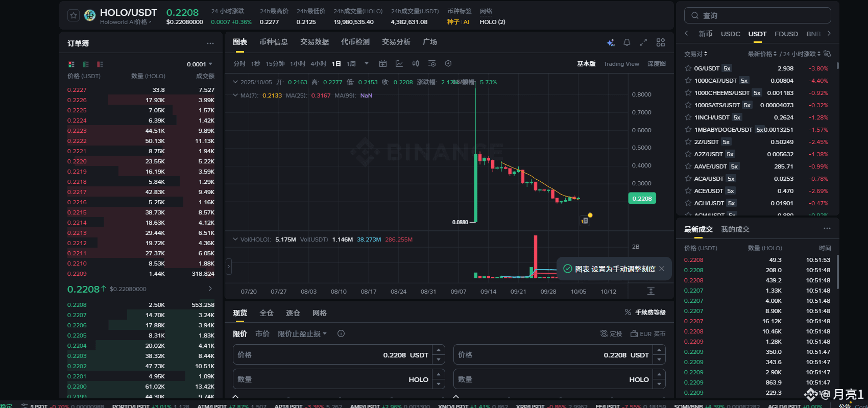The width and height of the screenshot is (868, 408).
Task: Select the USDC market tab
Action: click(x=730, y=34)
